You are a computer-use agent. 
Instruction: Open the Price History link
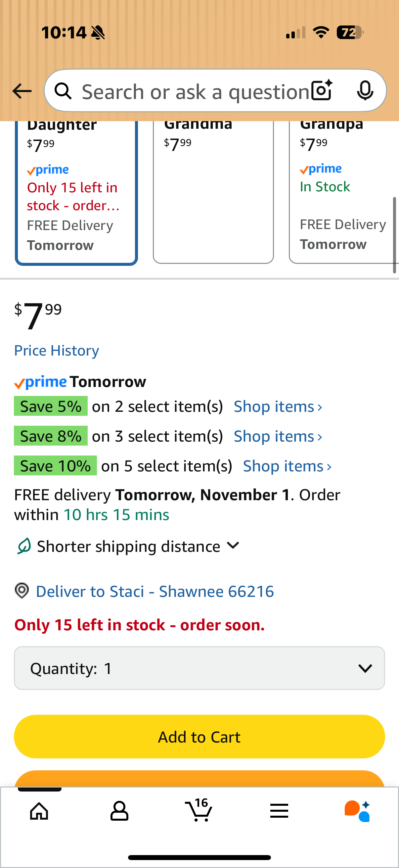(57, 351)
